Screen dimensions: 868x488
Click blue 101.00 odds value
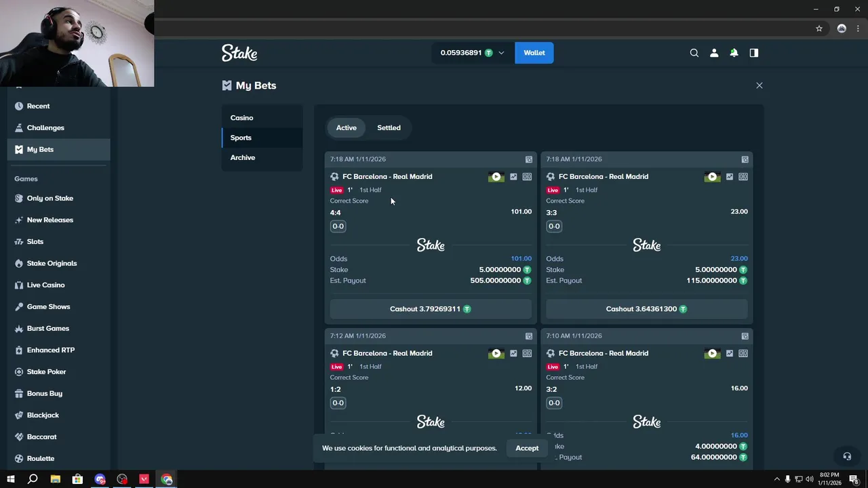[x=521, y=259]
